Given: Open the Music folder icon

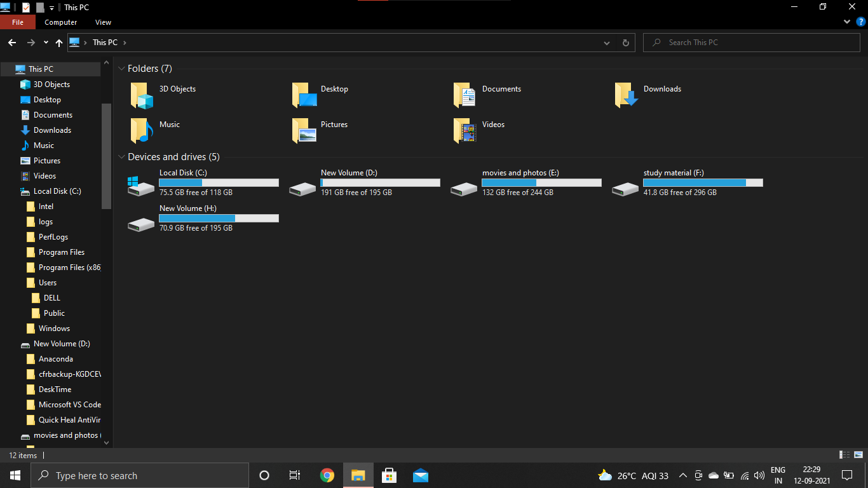Looking at the screenshot, I should pyautogui.click(x=142, y=130).
